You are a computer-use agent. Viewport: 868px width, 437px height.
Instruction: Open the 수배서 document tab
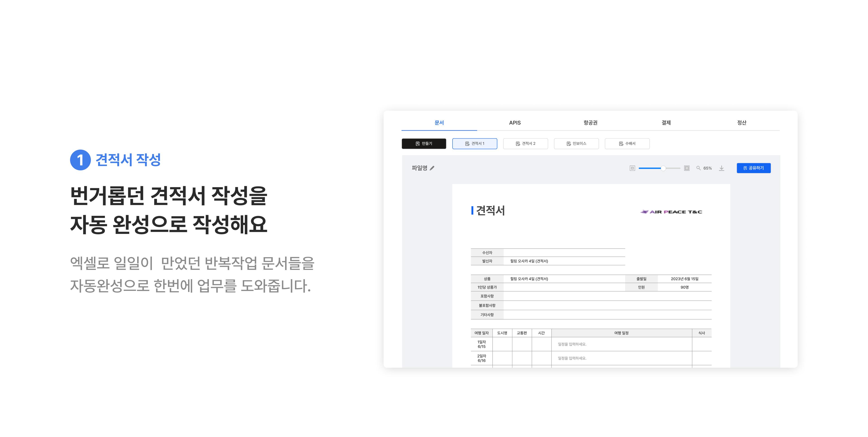coord(627,143)
